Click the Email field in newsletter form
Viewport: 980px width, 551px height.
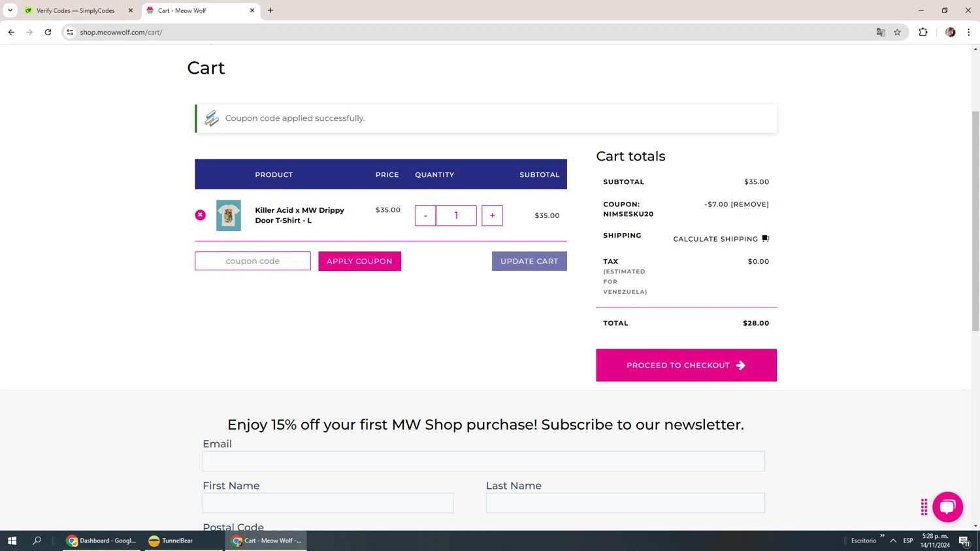[x=483, y=461]
